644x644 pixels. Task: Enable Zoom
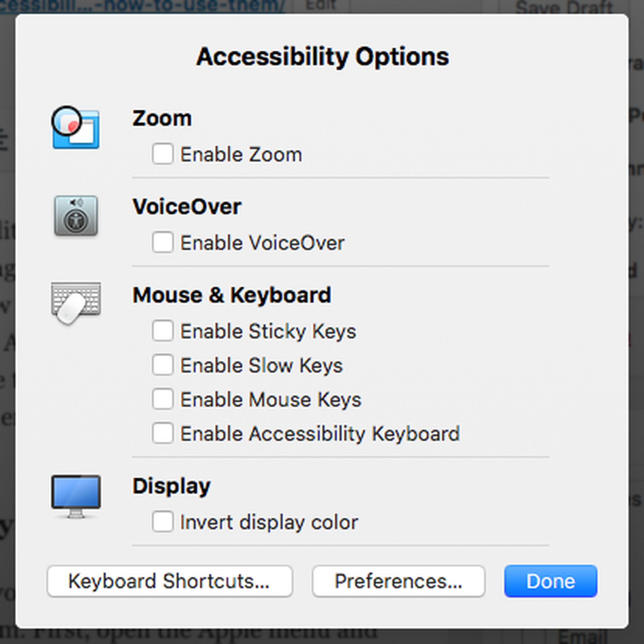(x=163, y=154)
